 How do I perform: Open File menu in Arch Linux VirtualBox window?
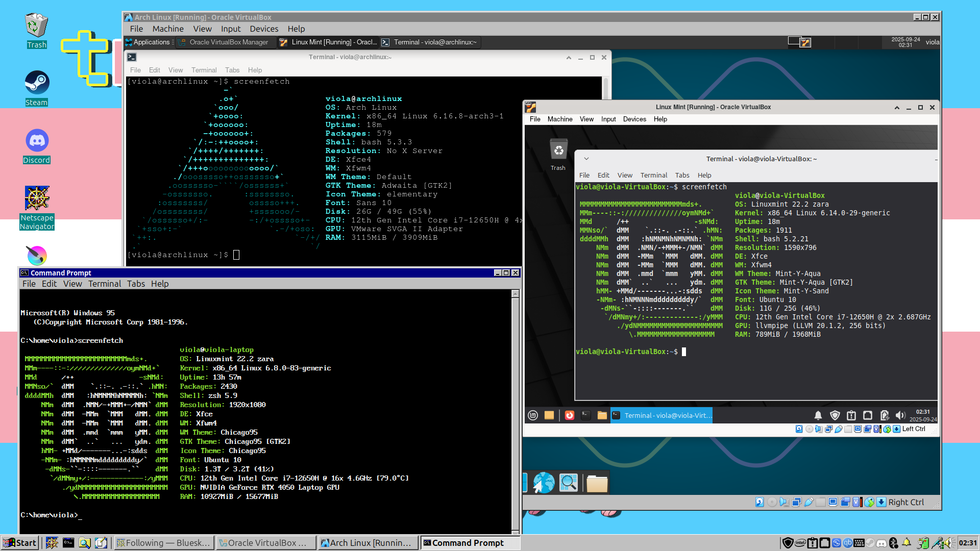tap(136, 29)
